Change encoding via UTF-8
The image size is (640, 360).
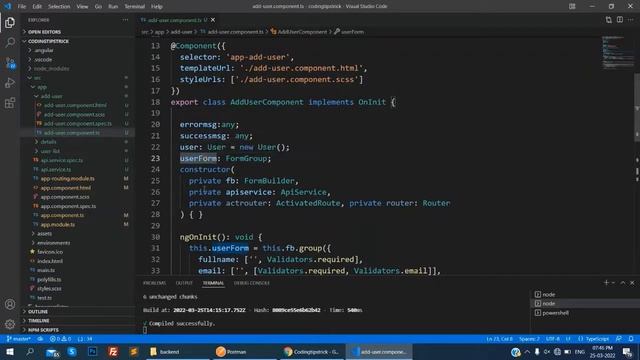point(553,339)
